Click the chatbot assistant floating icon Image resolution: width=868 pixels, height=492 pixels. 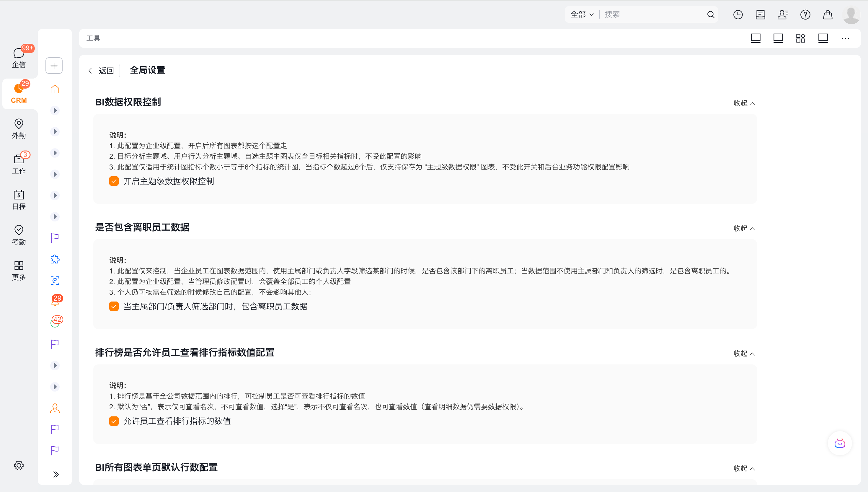pos(840,443)
